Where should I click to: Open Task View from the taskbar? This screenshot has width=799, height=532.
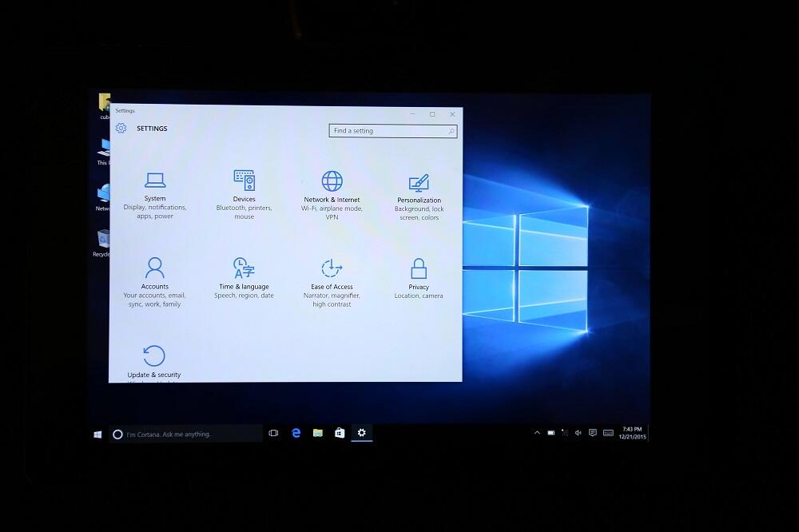[273, 433]
